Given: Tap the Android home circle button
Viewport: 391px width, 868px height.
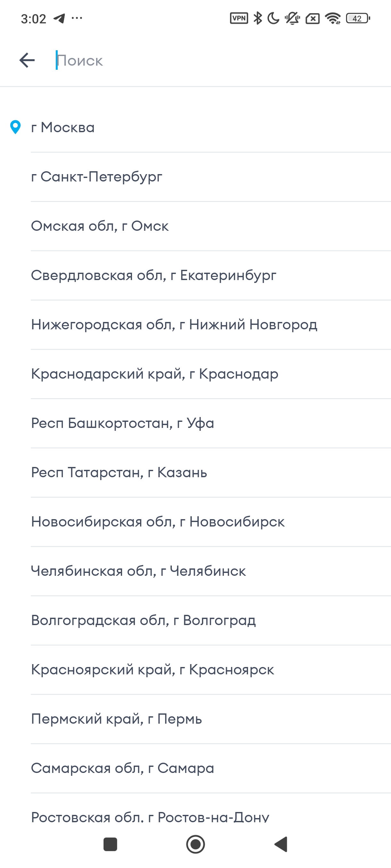Looking at the screenshot, I should point(196,844).
